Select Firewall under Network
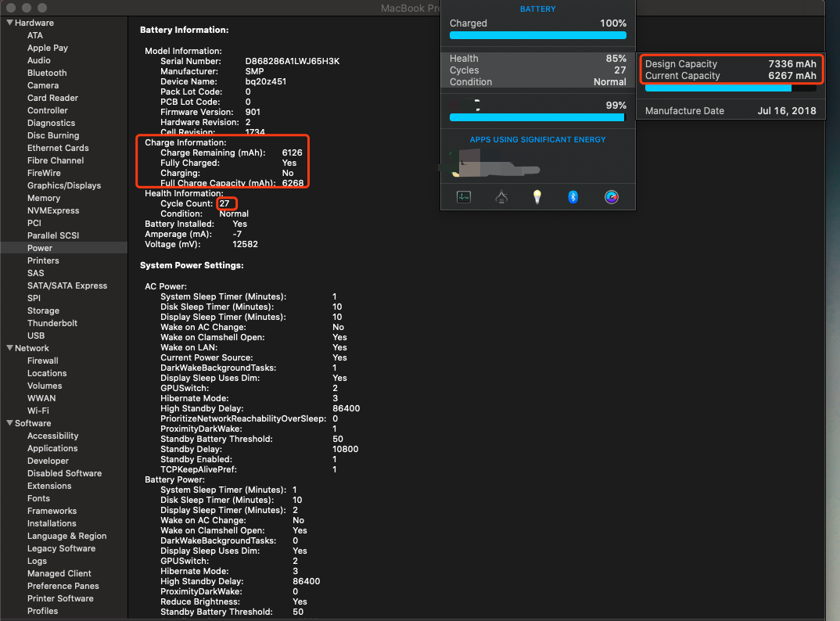 click(x=43, y=361)
